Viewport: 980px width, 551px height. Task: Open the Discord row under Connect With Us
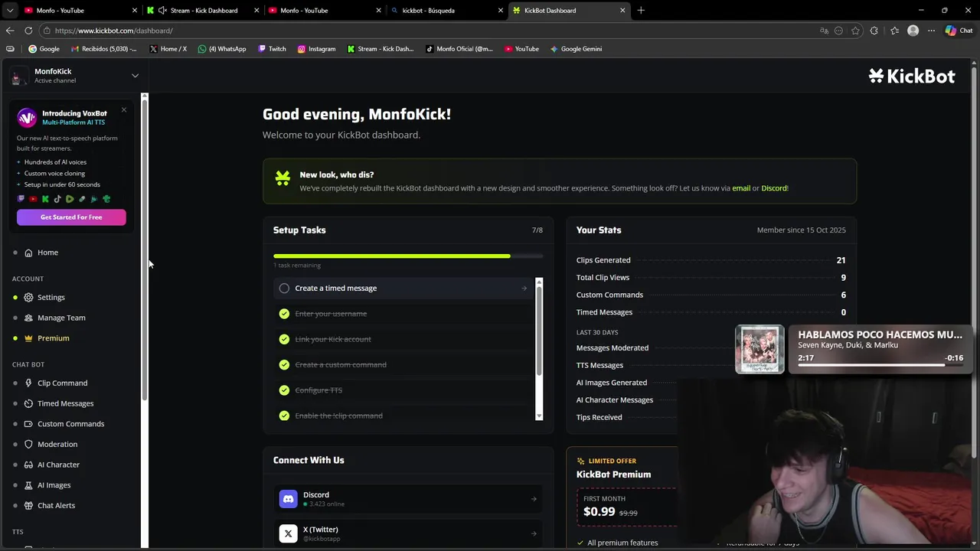pyautogui.click(x=408, y=499)
